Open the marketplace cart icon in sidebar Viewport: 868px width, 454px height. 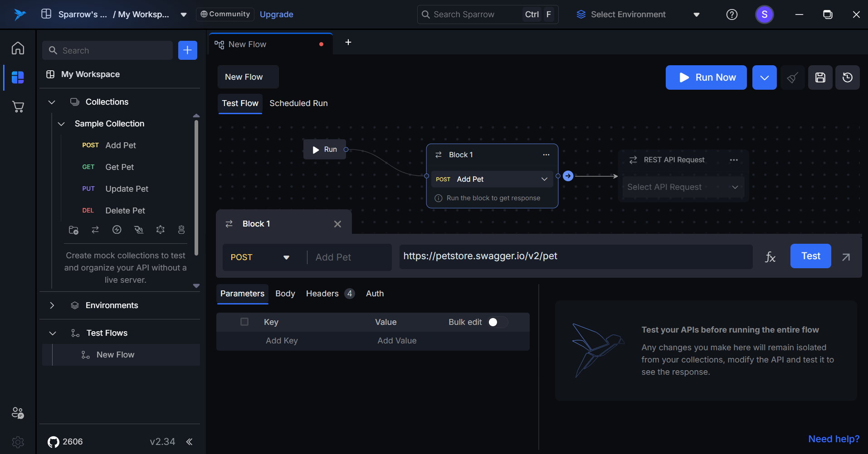click(18, 107)
